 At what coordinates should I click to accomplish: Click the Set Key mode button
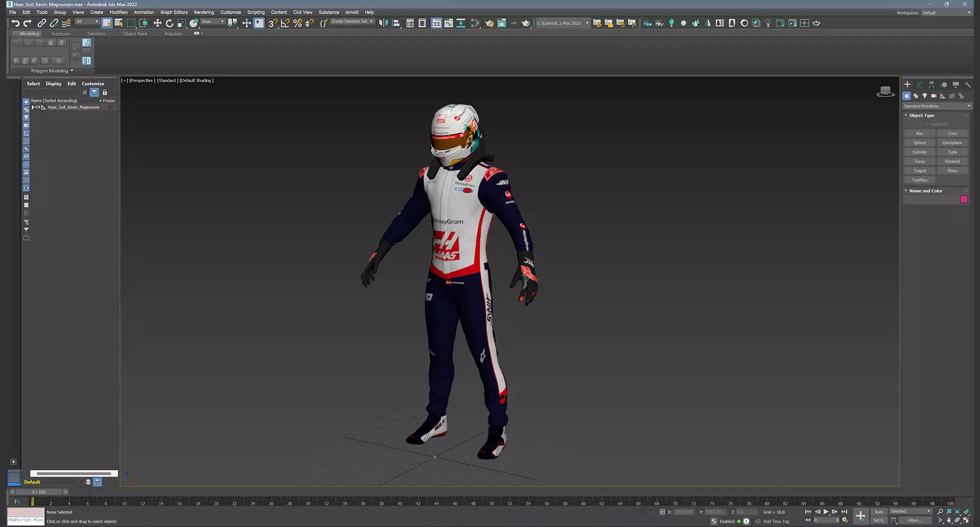(x=879, y=520)
